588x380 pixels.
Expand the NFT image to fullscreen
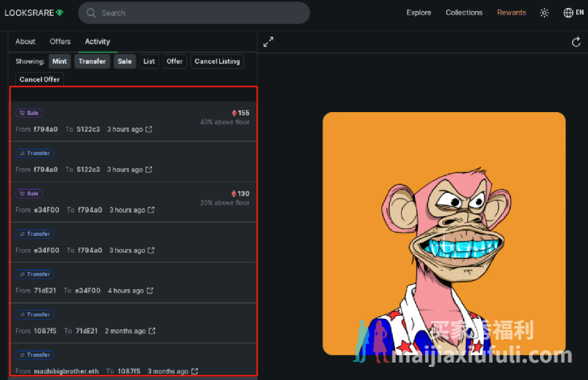pos(268,41)
